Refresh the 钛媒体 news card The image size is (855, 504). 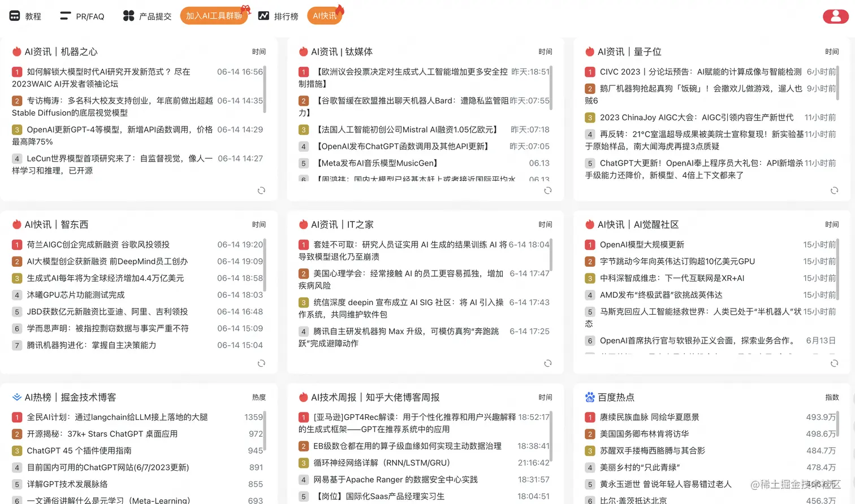click(x=547, y=190)
